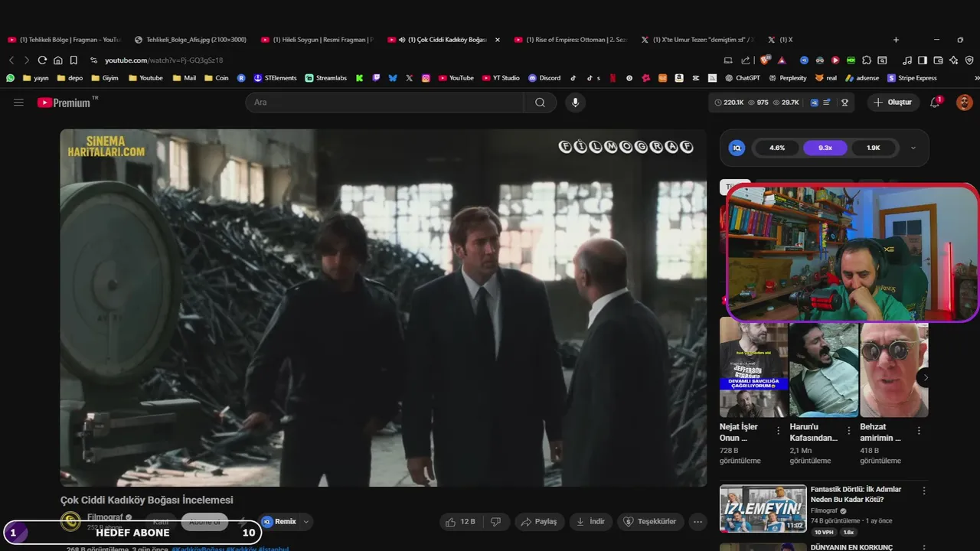Screen dimensions: 980x551
Task: Open the depo bookmarks folder
Action: (x=70, y=78)
